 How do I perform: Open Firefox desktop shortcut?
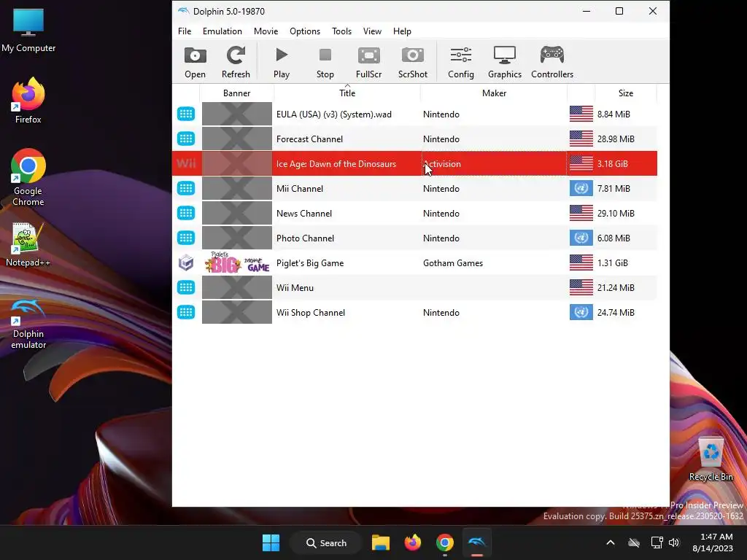(28, 101)
